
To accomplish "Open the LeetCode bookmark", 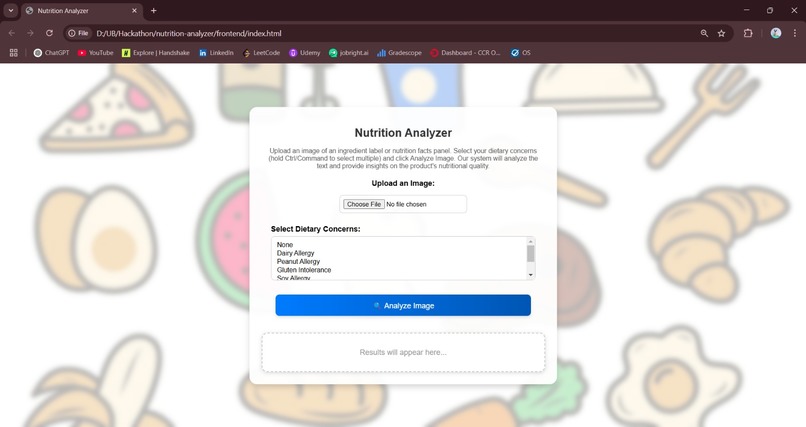I will (x=261, y=52).
